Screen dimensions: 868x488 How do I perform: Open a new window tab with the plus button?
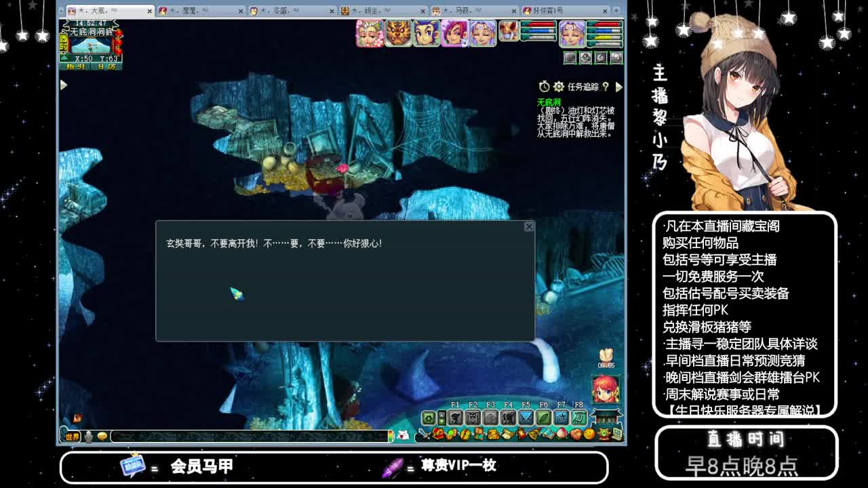point(617,11)
